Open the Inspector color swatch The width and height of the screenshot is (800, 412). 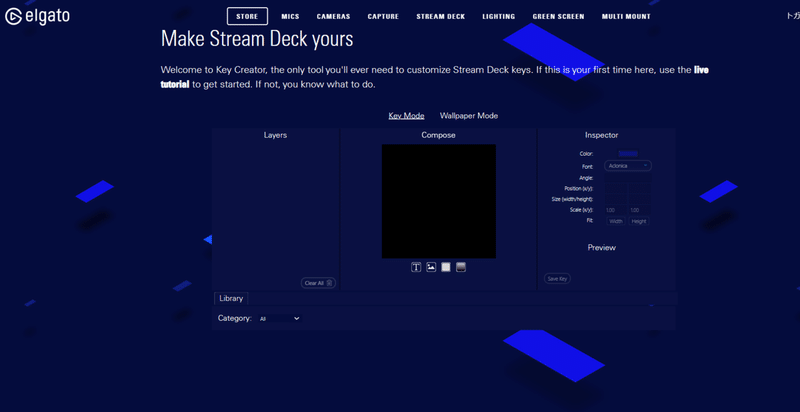pos(628,153)
